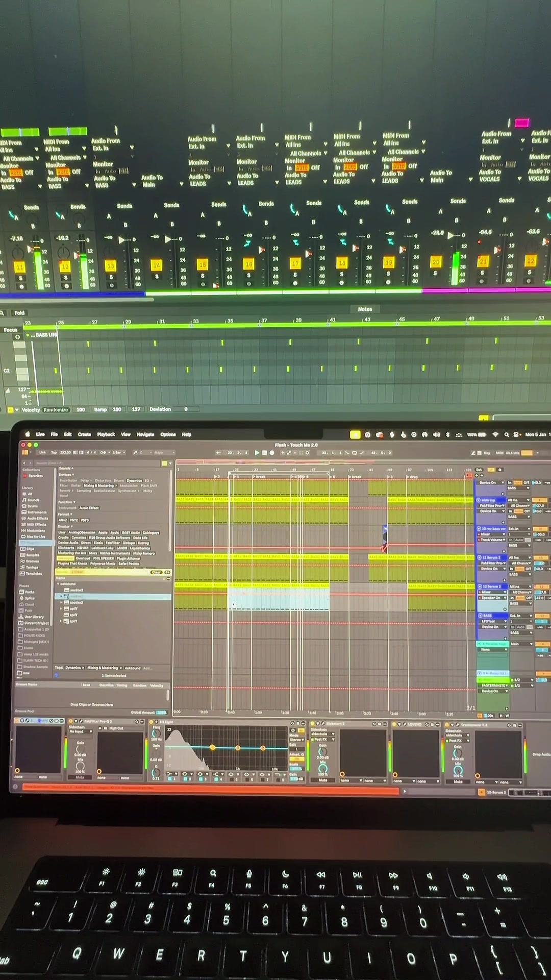Open Splice under Places
Image resolution: width=551 pixels, height=980 pixels.
click(x=28, y=598)
